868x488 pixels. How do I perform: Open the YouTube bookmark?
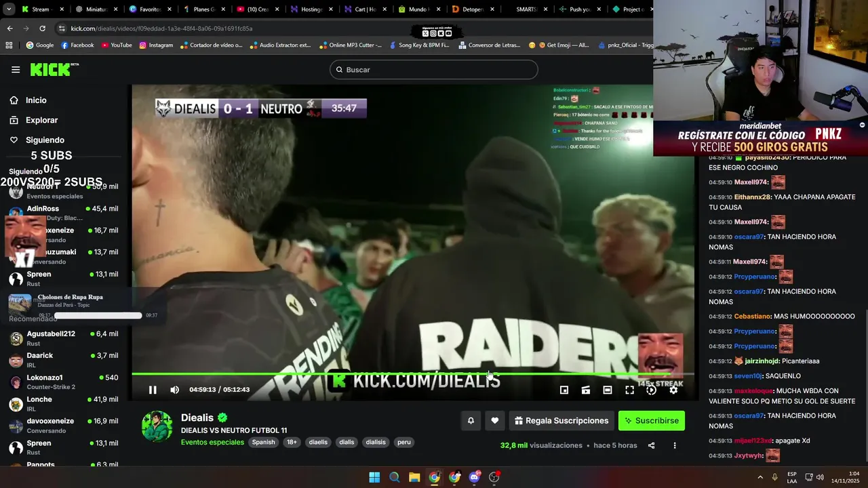(117, 45)
